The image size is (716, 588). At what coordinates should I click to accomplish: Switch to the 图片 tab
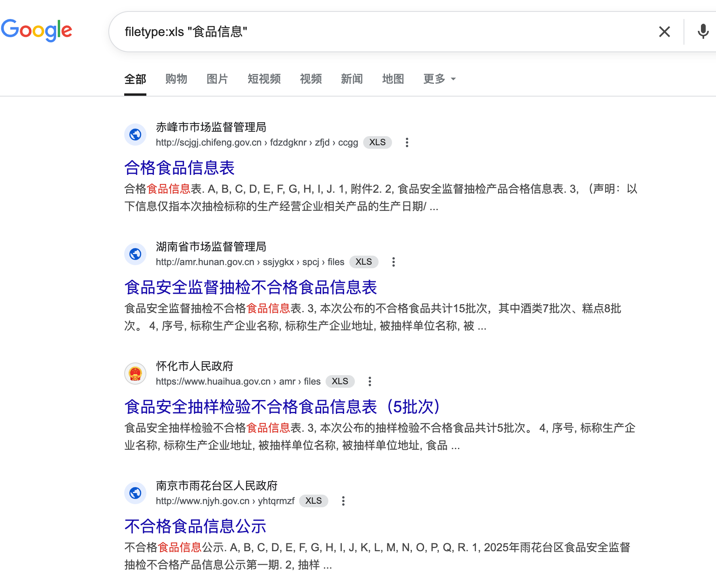(x=217, y=79)
